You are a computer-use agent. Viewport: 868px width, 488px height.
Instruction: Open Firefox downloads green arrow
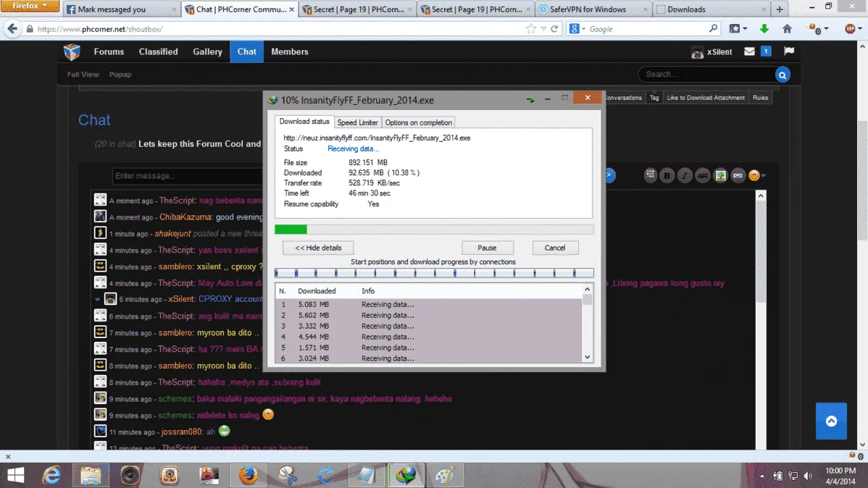(764, 29)
